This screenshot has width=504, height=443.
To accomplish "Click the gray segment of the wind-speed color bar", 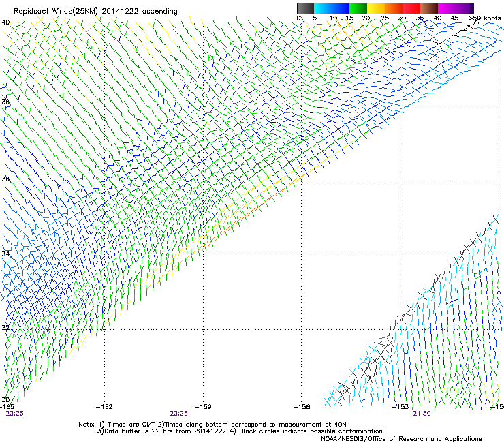I will [x=305, y=8].
